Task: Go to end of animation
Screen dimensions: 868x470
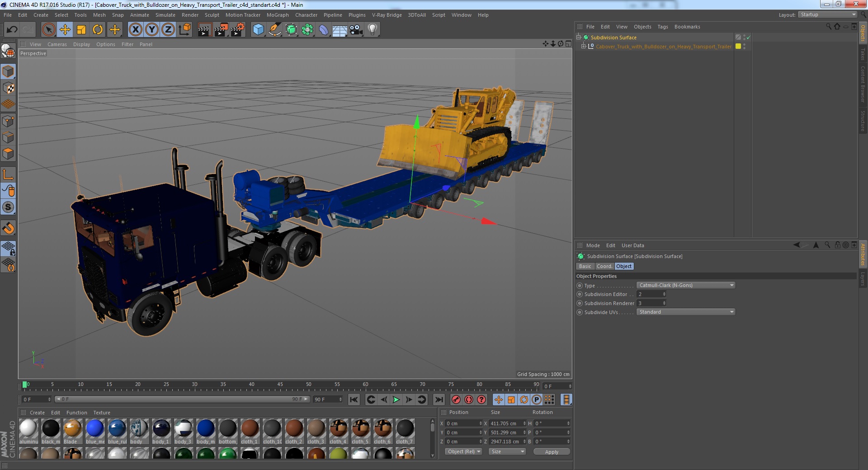Action: coord(439,399)
